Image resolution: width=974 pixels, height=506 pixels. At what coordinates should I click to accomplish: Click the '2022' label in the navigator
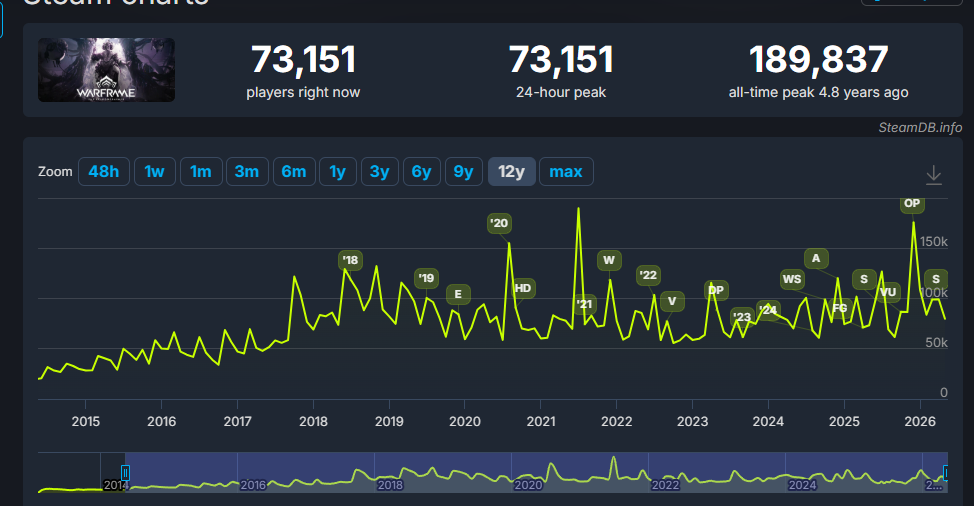665,485
